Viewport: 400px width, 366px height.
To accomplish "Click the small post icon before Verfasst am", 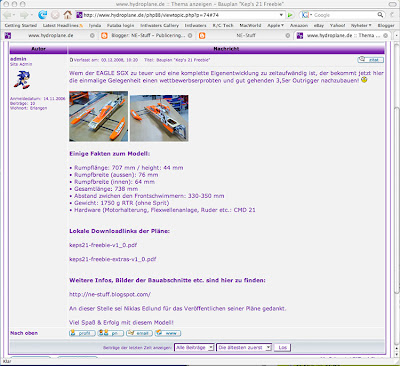I will (71, 60).
